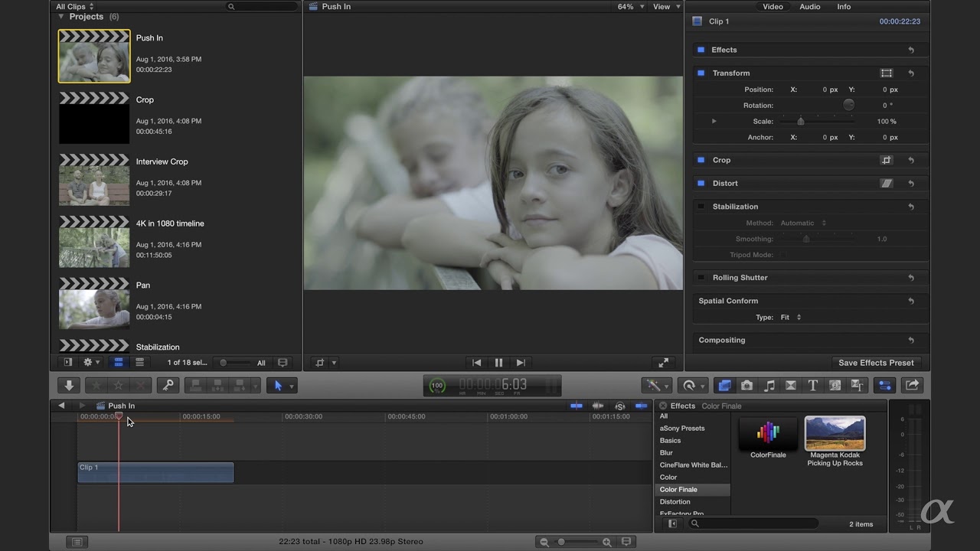Open timeline clip appearance options

click(626, 542)
